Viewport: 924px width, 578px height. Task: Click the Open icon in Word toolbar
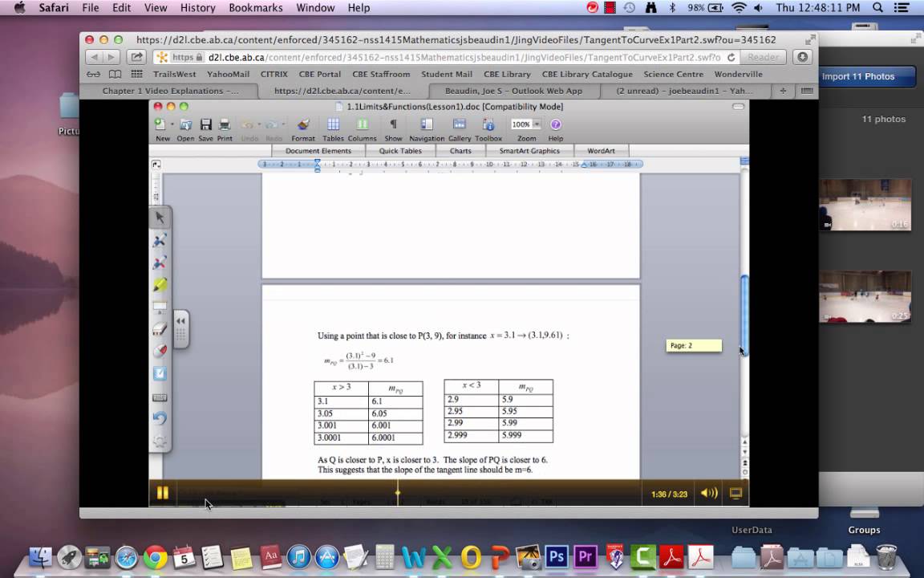pos(185,124)
